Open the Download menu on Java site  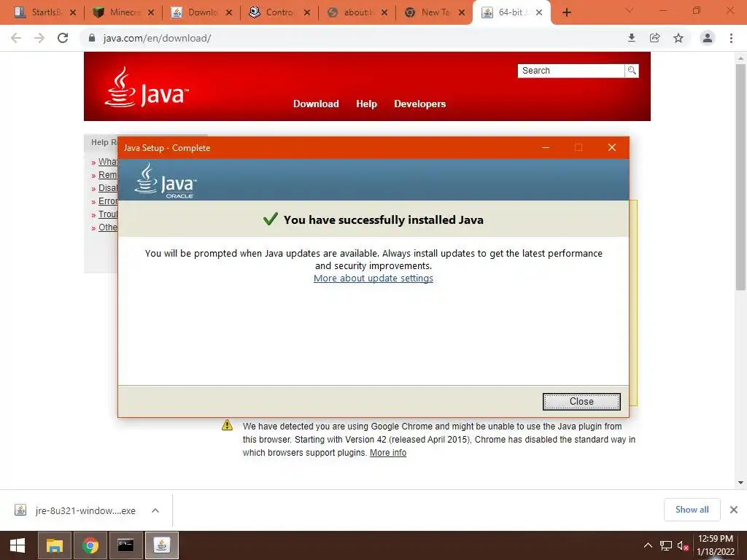pos(316,104)
